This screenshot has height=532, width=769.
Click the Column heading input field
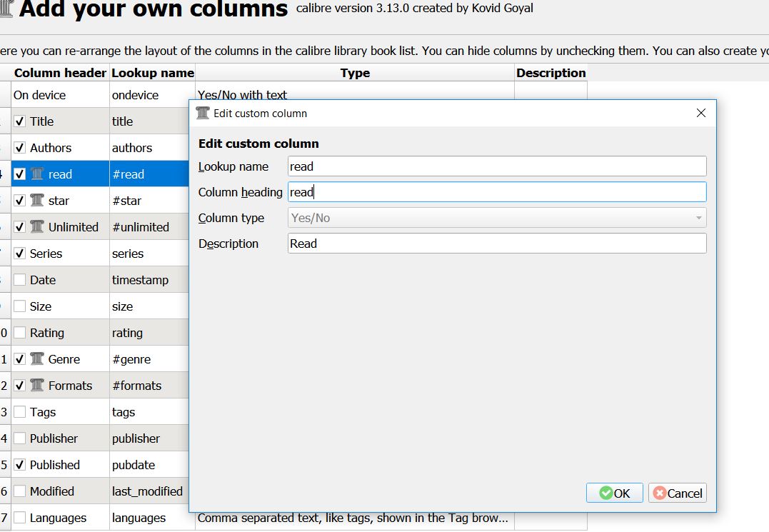[x=497, y=191]
